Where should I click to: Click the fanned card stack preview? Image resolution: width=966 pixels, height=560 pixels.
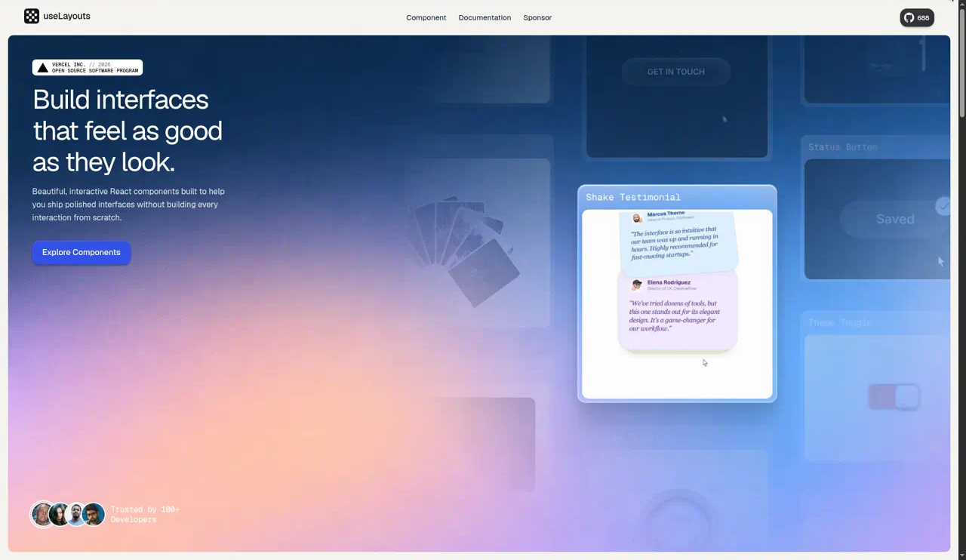(464, 253)
